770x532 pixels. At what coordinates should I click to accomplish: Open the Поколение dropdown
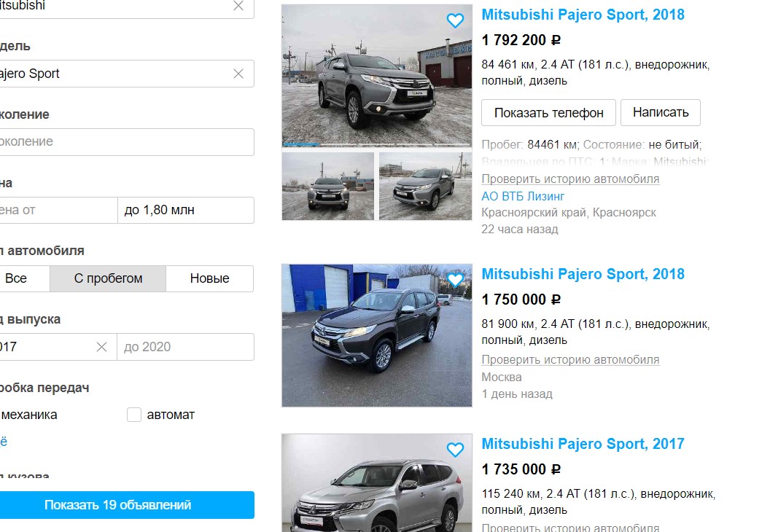(126, 142)
